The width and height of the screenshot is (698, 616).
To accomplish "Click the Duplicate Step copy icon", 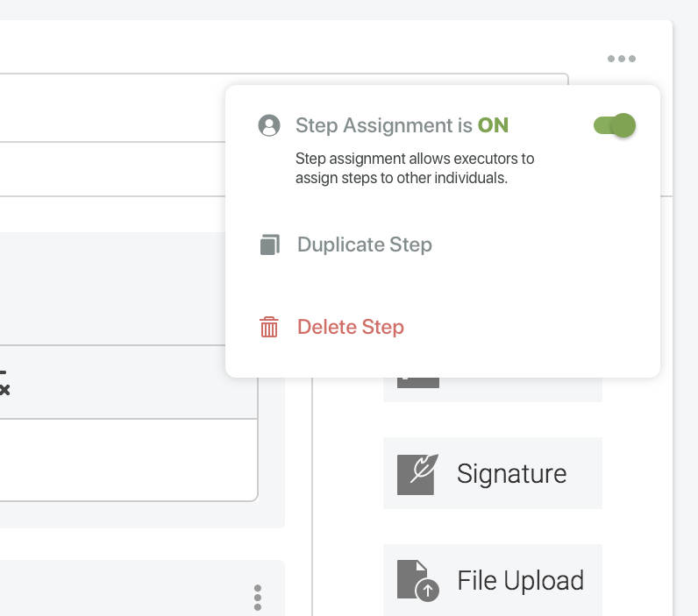I will pyautogui.click(x=269, y=244).
